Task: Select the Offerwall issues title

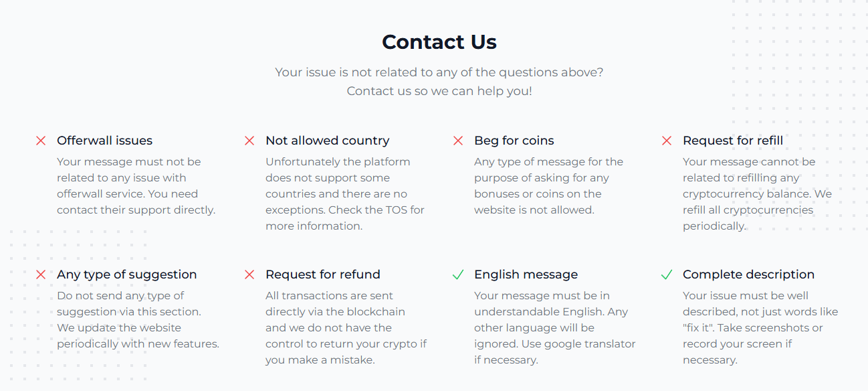Action: click(x=104, y=141)
